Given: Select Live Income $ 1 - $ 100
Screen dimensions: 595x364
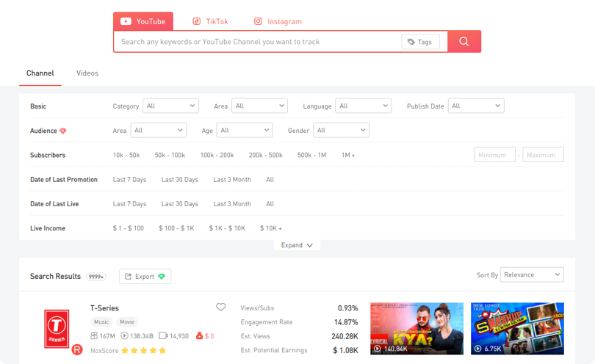Looking at the screenshot, I should [x=129, y=228].
